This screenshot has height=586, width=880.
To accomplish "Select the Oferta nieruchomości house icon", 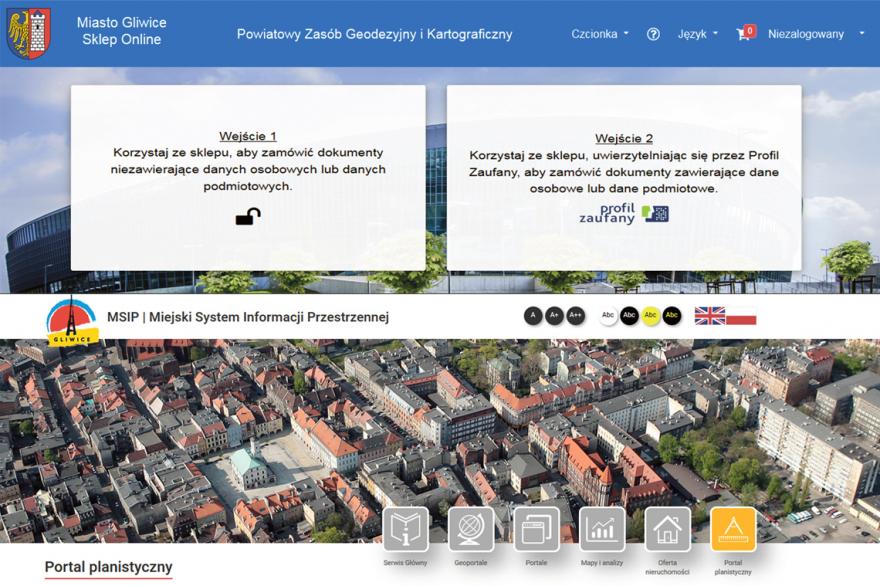I will (x=668, y=527).
